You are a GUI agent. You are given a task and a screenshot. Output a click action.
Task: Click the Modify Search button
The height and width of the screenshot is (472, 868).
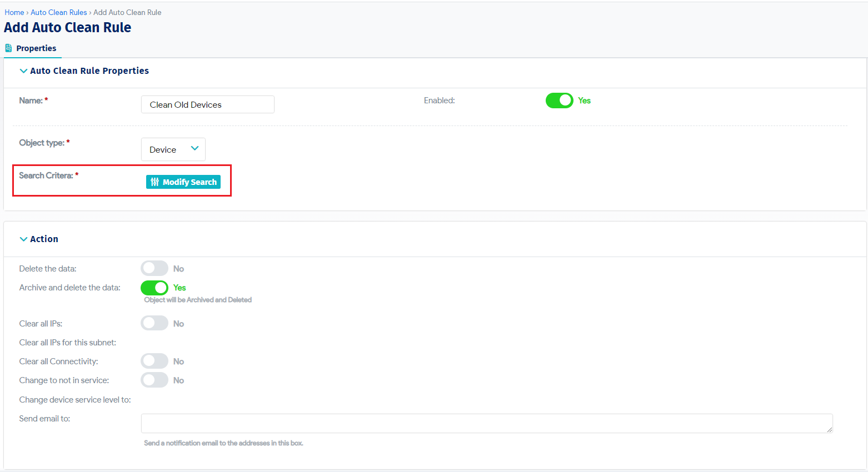pos(183,182)
